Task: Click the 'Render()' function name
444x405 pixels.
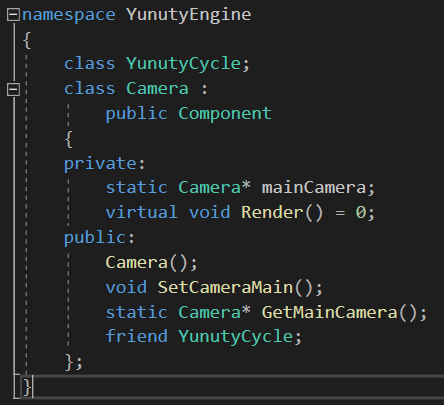Action: [x=282, y=213]
